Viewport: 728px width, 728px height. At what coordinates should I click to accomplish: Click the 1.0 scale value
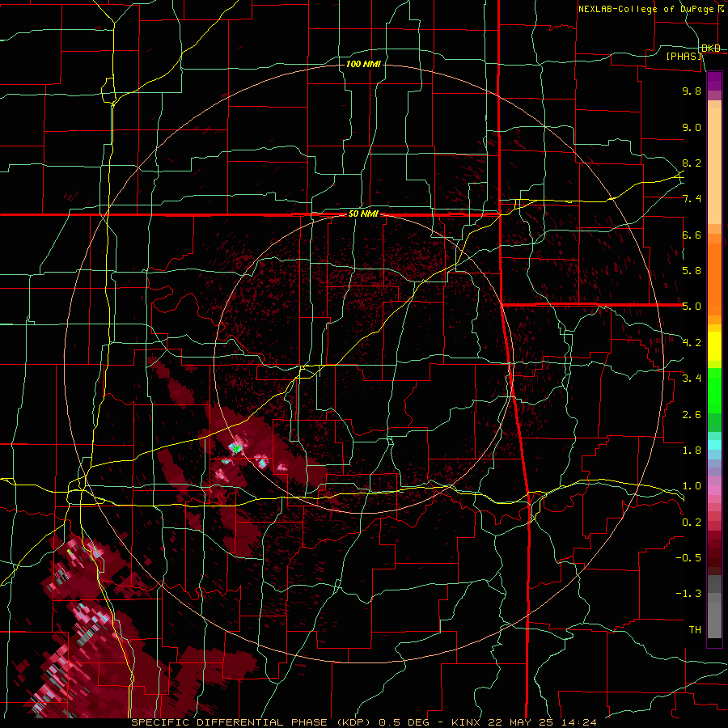[692, 487]
